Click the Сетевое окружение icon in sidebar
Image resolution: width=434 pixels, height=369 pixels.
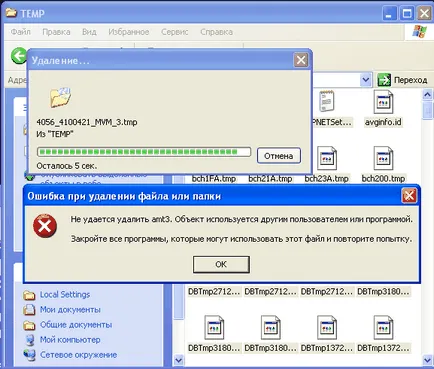(29, 355)
